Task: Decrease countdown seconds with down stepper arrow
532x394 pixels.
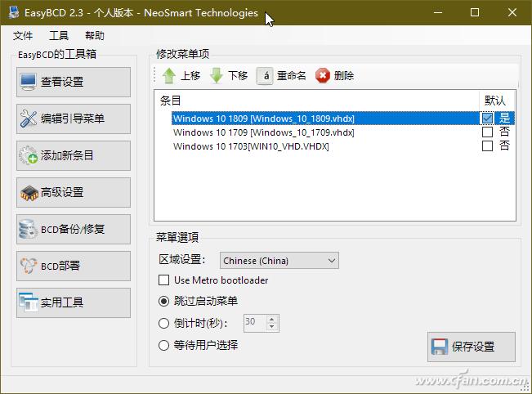Action: (x=271, y=327)
